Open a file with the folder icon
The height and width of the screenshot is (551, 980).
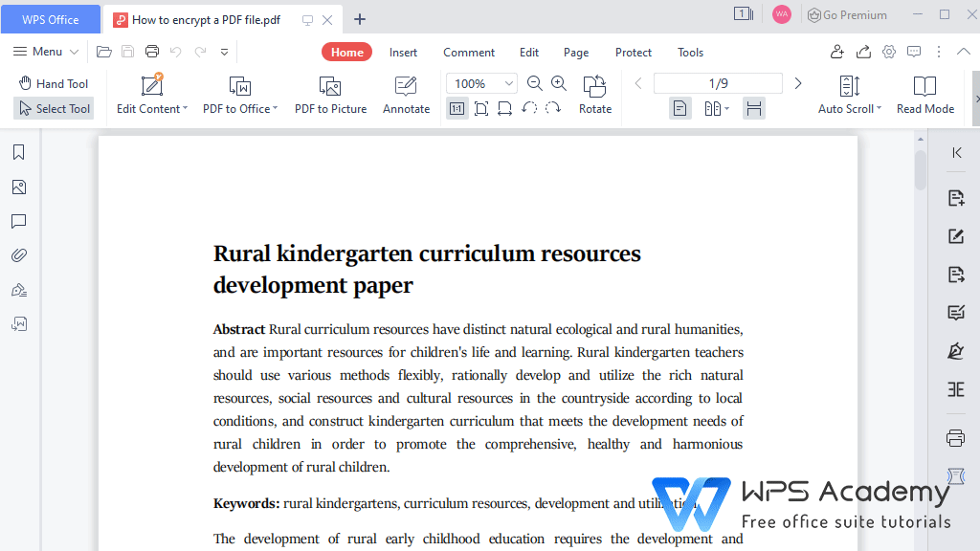pyautogui.click(x=103, y=52)
